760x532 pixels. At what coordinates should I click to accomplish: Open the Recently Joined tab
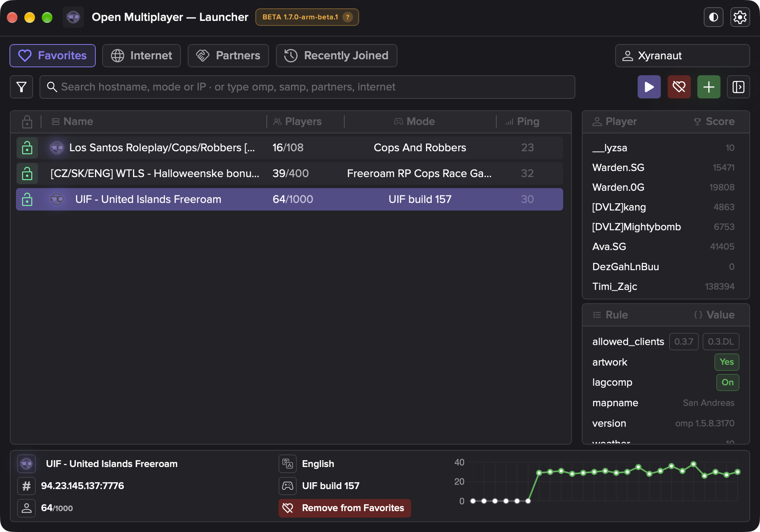click(x=337, y=55)
